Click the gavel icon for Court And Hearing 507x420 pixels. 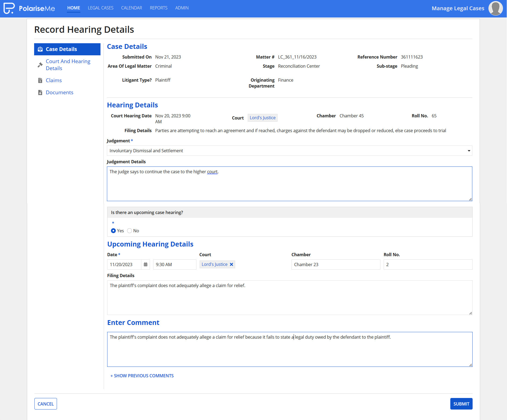click(40, 65)
